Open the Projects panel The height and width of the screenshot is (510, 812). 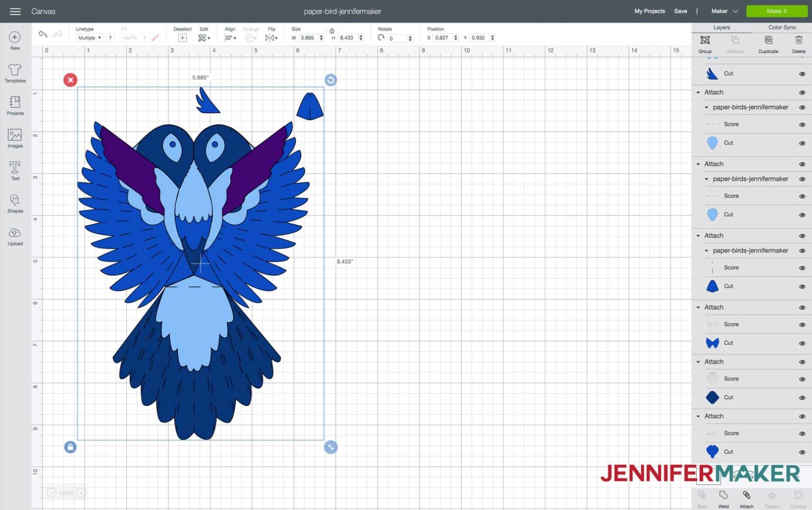(15, 106)
